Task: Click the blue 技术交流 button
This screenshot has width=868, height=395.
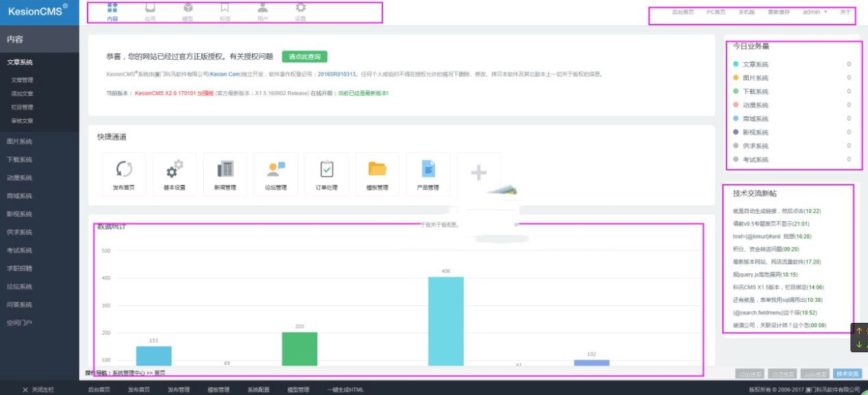Action: (848, 374)
